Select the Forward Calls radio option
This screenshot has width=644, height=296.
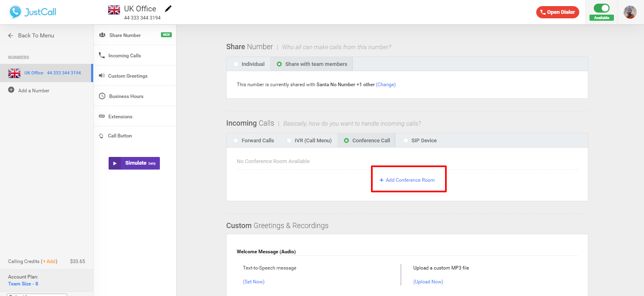pos(236,141)
